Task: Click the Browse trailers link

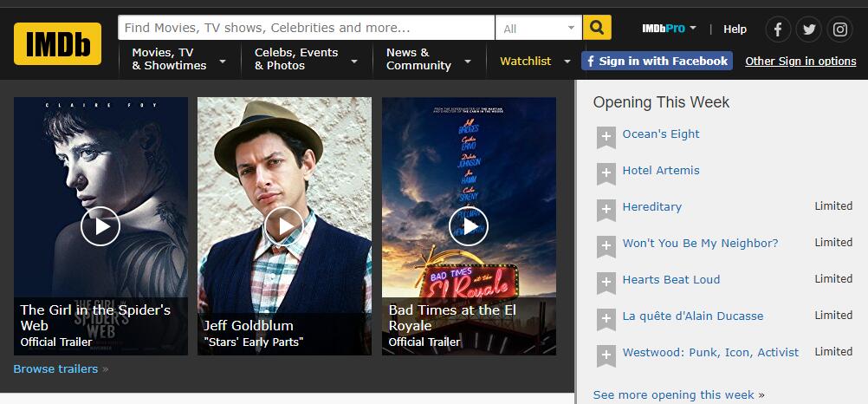Action: click(55, 369)
